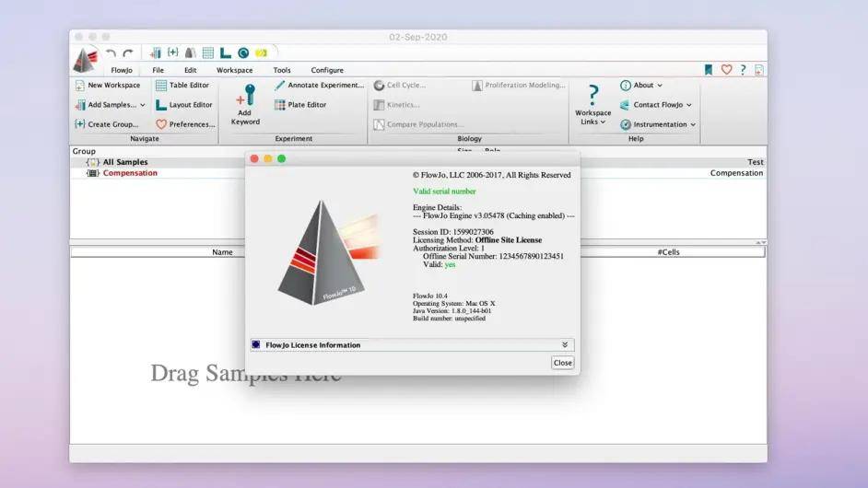Open the FlowJo ribbon tab
Viewport: 868px width, 488px height.
122,70
